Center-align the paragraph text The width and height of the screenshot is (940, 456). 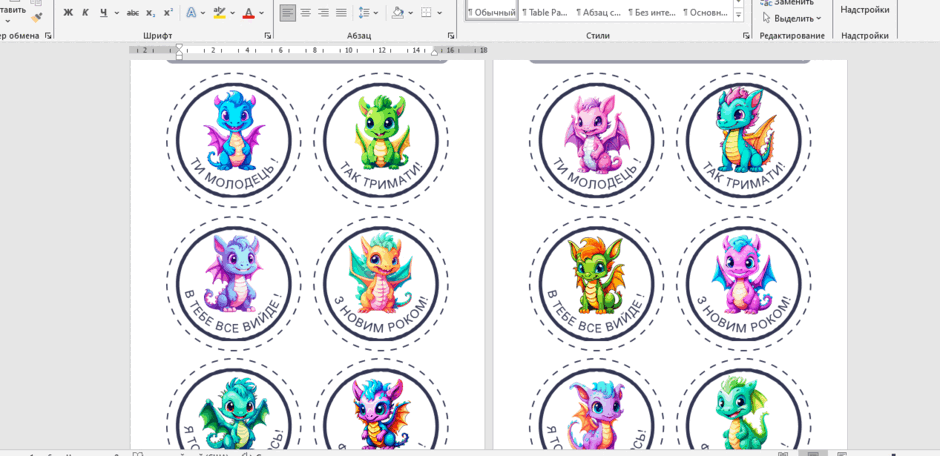pos(305,13)
